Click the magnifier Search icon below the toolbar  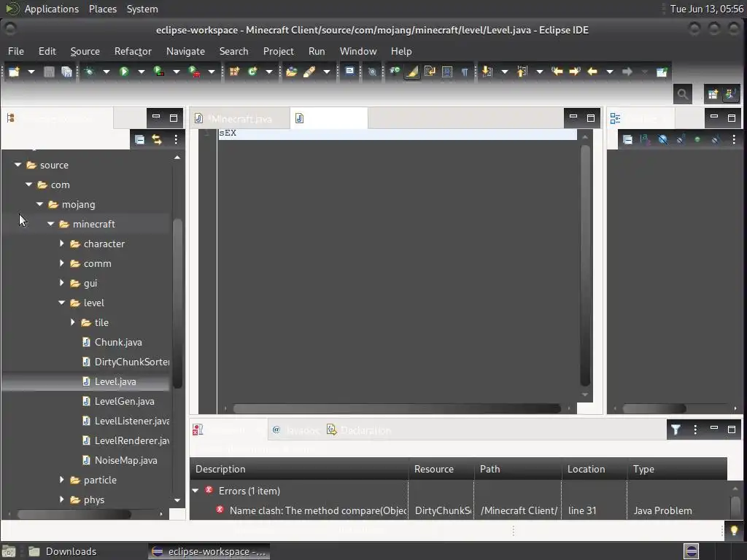coord(683,94)
